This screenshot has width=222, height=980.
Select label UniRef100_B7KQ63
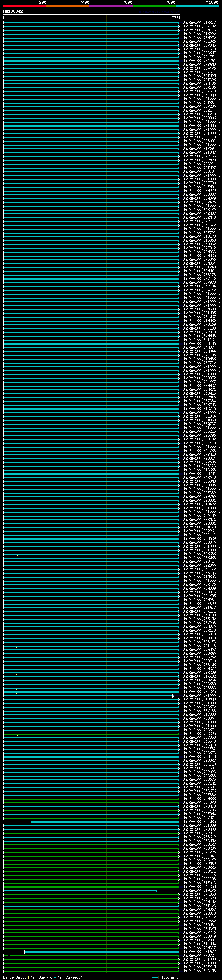[x=199, y=894]
